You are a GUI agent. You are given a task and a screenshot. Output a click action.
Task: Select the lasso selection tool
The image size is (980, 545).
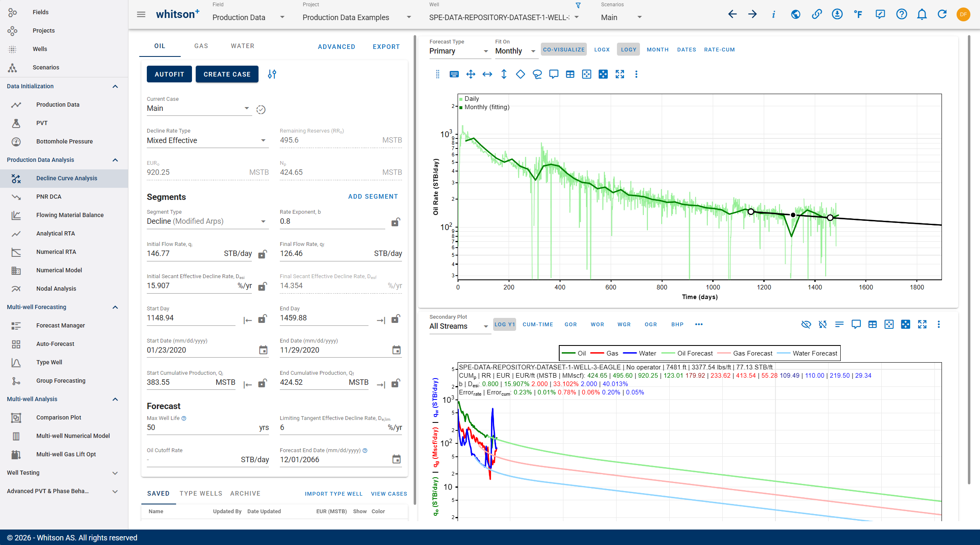[537, 74]
